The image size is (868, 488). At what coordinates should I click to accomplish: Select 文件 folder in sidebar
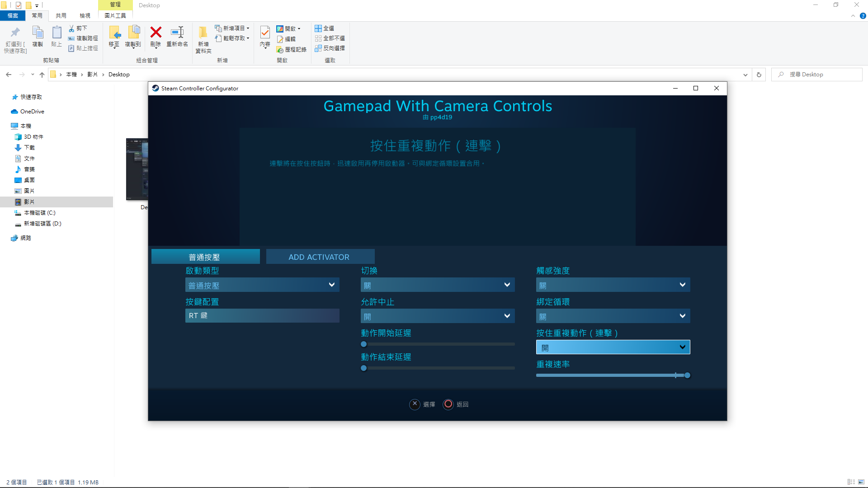(x=29, y=159)
